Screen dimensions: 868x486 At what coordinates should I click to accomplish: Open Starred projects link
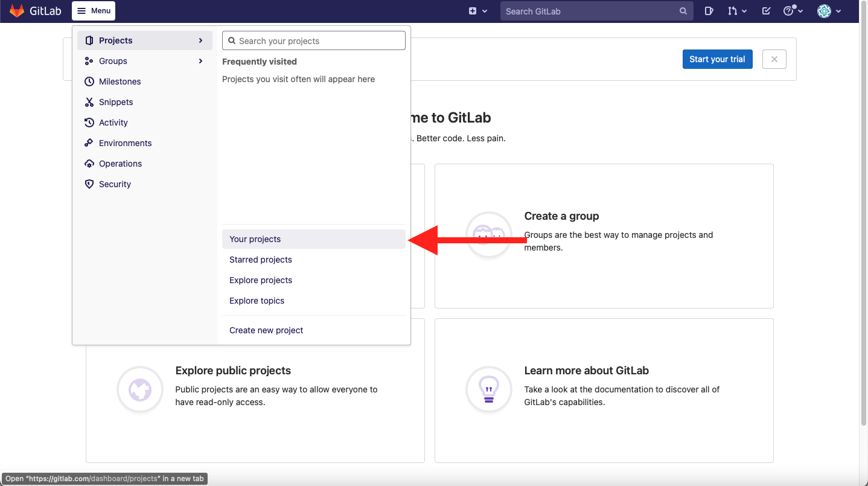click(314, 260)
